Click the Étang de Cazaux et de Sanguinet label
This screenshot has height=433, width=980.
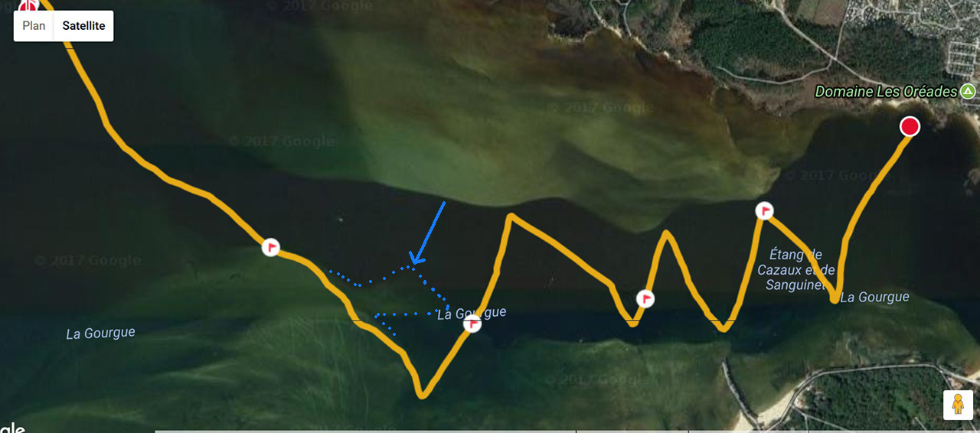795,269
